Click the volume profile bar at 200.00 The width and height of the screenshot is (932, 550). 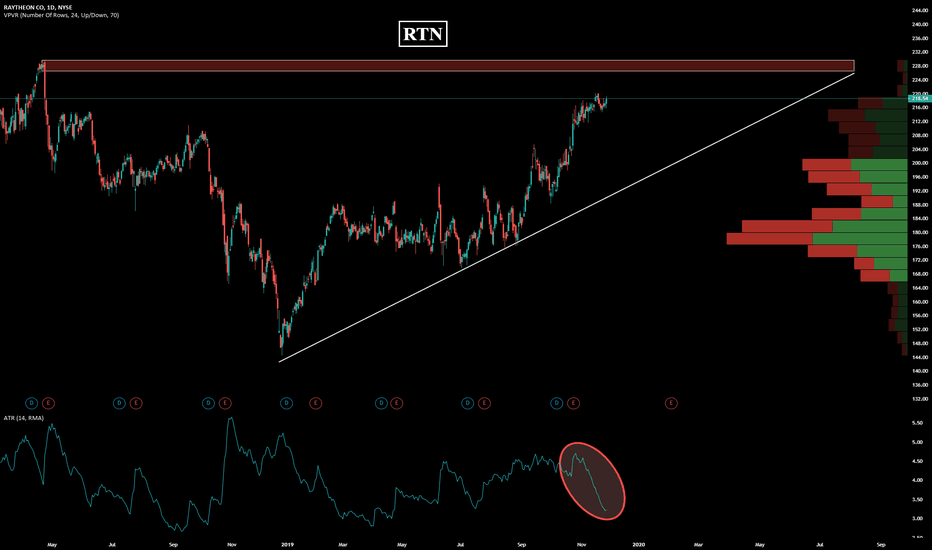coord(855,165)
